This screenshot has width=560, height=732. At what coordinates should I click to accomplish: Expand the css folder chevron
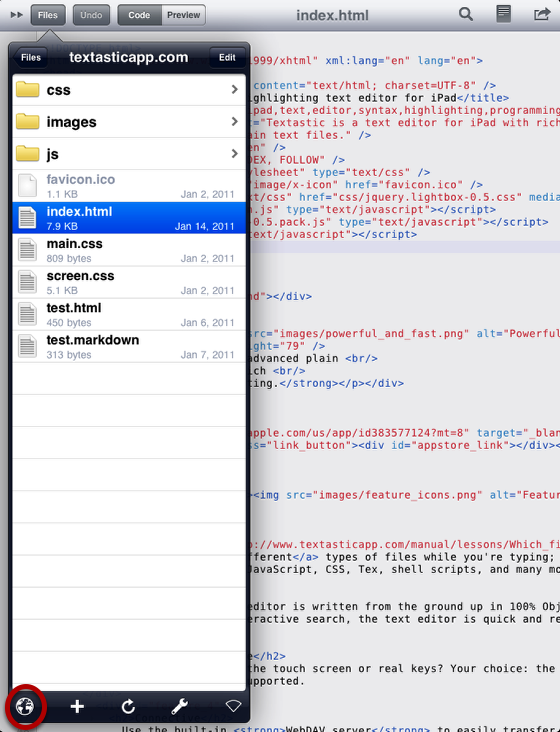pyautogui.click(x=235, y=89)
